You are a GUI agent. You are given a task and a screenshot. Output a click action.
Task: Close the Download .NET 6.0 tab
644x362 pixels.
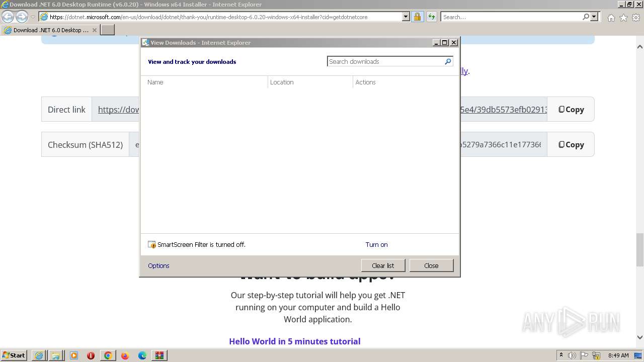point(94,30)
